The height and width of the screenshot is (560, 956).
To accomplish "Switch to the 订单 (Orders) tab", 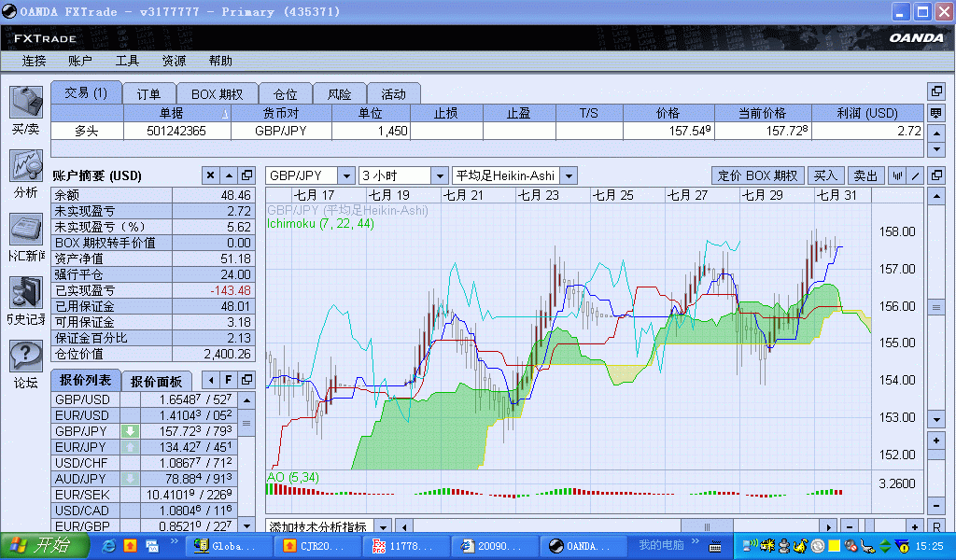I will (x=148, y=94).
